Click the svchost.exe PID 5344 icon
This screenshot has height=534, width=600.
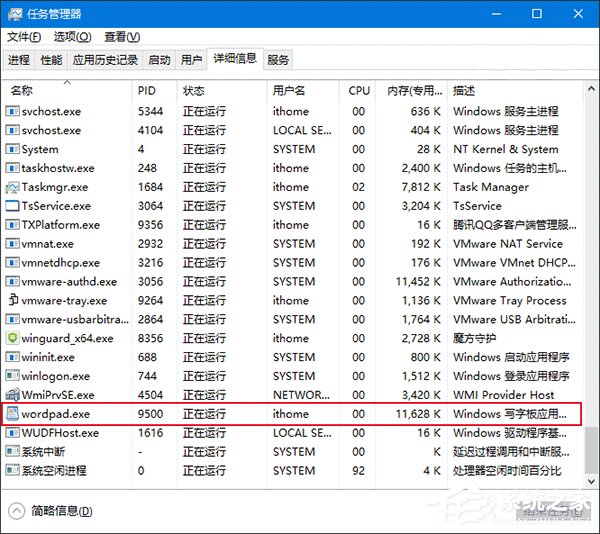(12, 111)
